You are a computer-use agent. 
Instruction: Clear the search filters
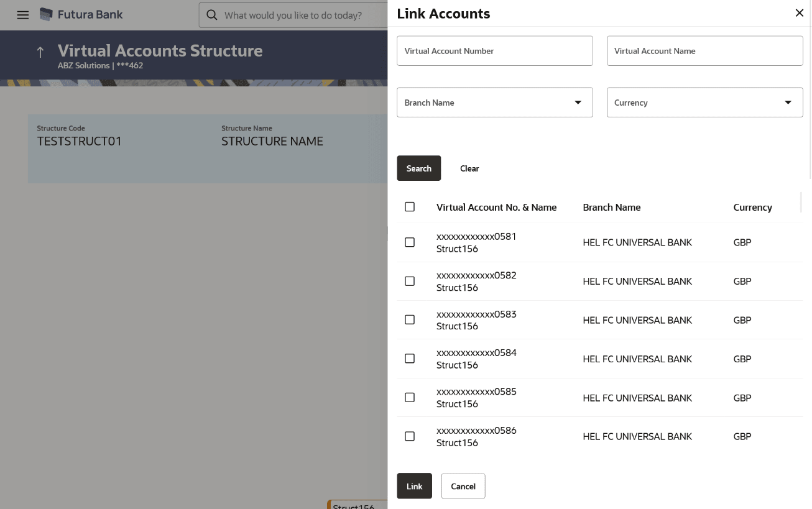(x=469, y=168)
